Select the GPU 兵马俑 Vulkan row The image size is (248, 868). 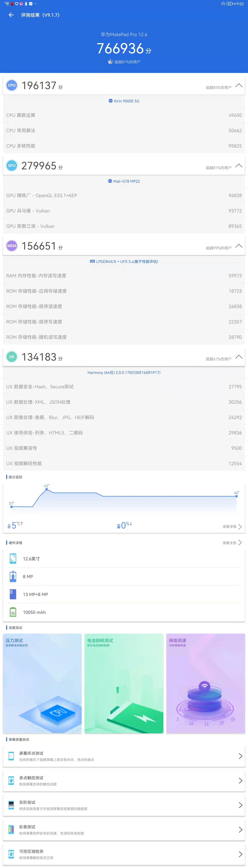click(x=124, y=211)
